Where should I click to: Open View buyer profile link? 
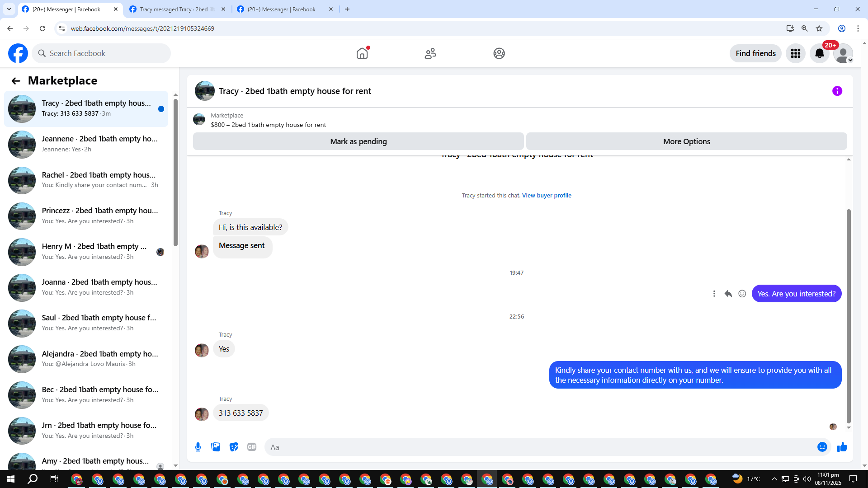pos(546,196)
